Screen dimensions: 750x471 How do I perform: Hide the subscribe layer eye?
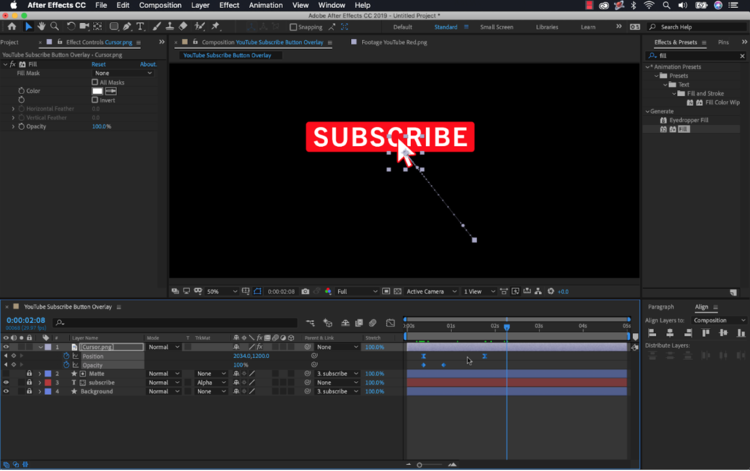6,383
